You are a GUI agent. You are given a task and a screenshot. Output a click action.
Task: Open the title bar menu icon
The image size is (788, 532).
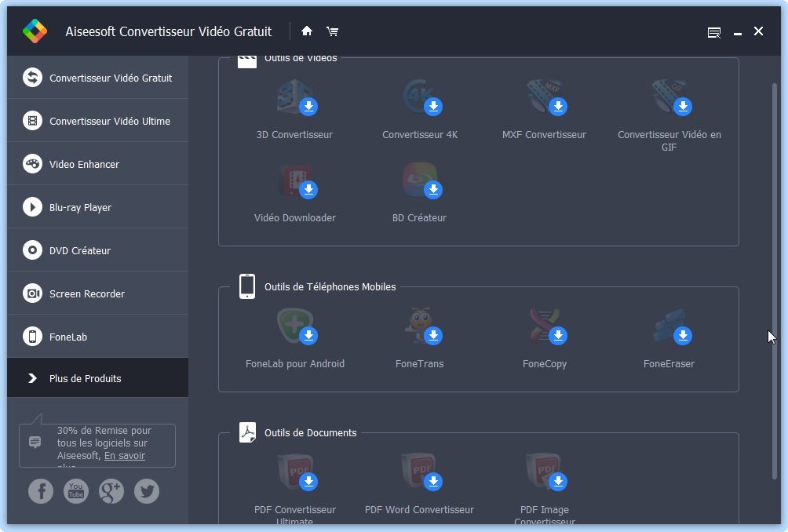714,33
